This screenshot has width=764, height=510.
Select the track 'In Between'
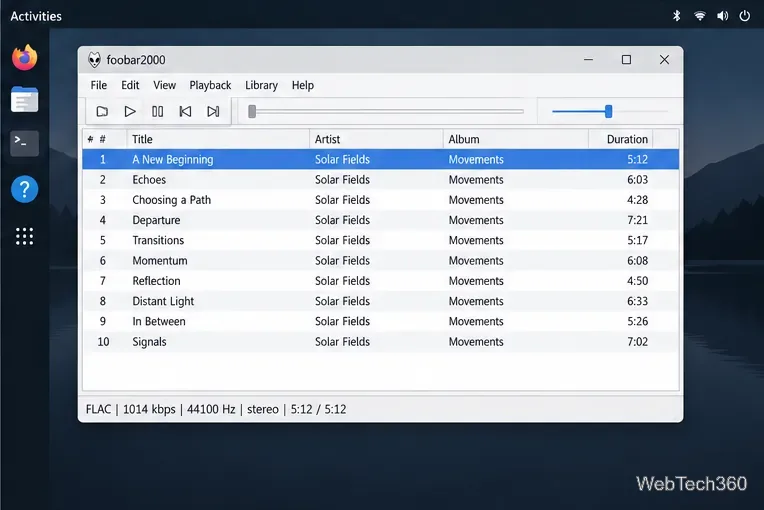[381, 321]
